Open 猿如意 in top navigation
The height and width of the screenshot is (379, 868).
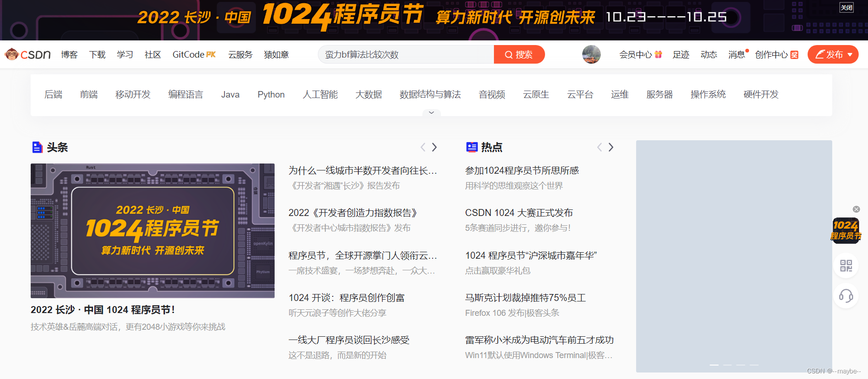click(276, 54)
